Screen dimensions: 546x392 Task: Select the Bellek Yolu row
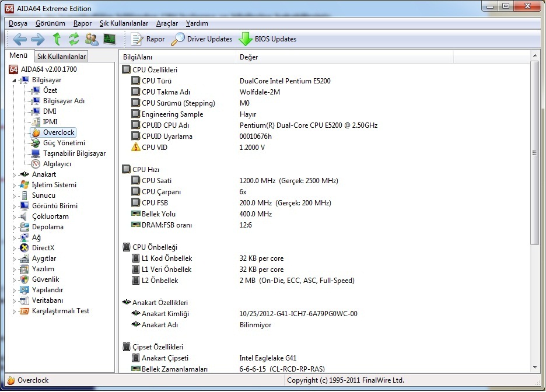coord(325,214)
